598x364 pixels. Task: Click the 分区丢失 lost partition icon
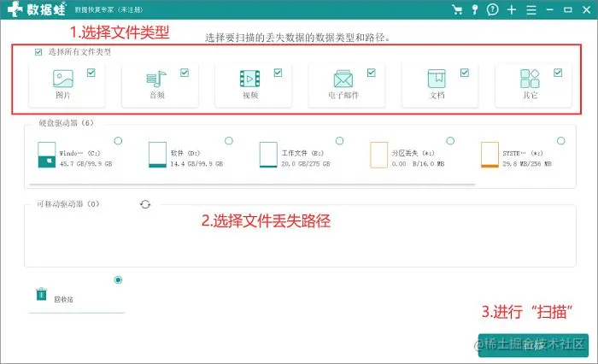[x=378, y=155]
